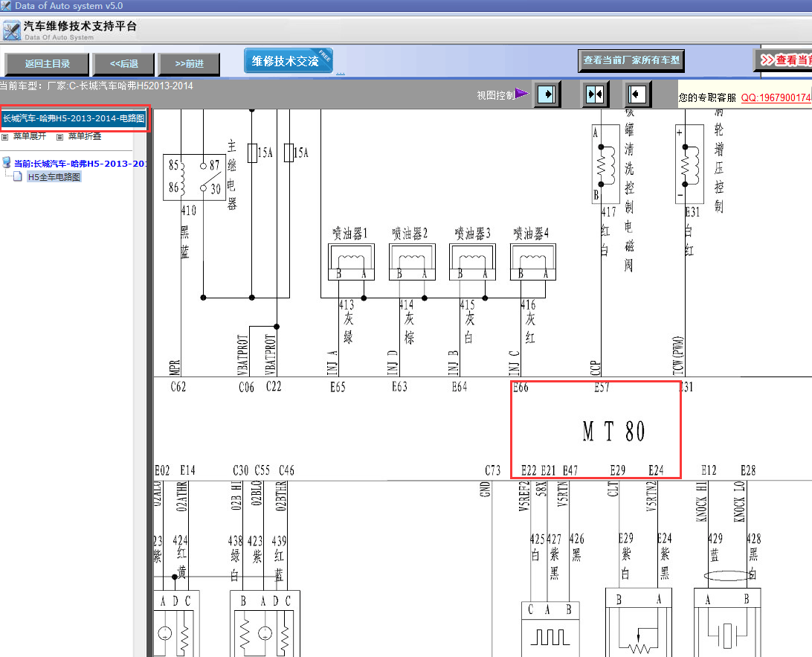
Task: Go forward with >>前进 button
Action: [189, 64]
